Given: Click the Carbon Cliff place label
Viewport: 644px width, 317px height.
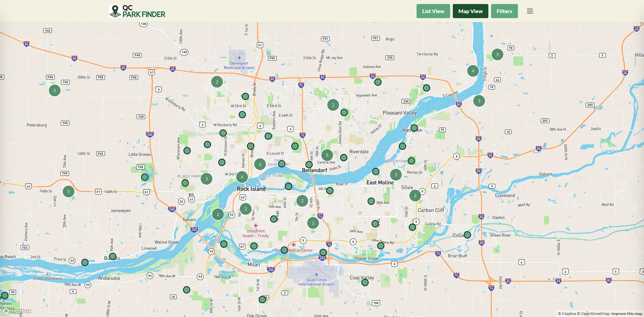Looking at the screenshot, I should point(431,210).
